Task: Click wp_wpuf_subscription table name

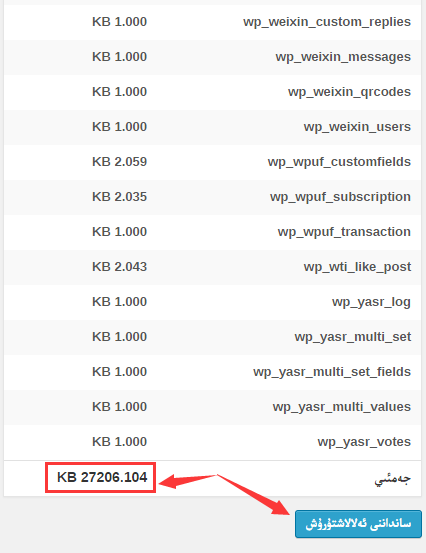Action: [340, 197]
